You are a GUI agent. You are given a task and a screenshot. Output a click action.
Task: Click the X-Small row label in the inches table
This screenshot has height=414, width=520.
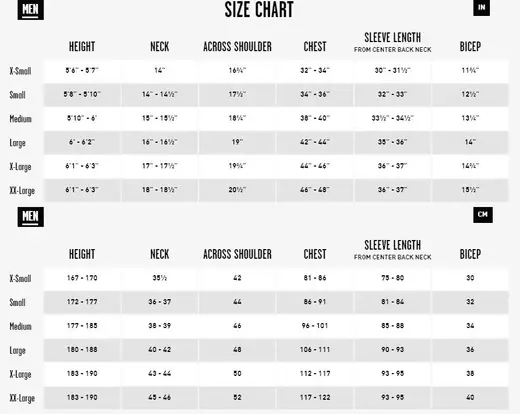pos(20,71)
